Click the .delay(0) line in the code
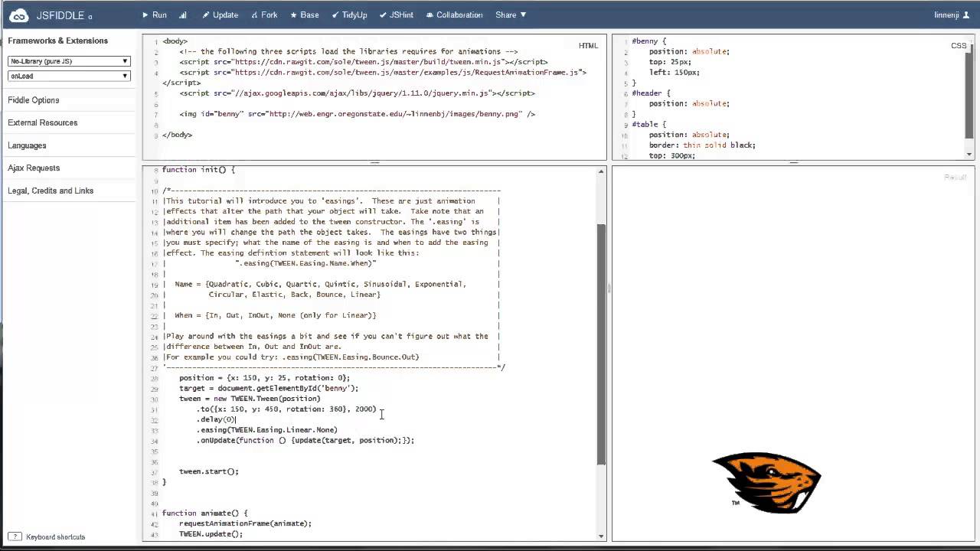The width and height of the screenshot is (980, 551). (216, 419)
